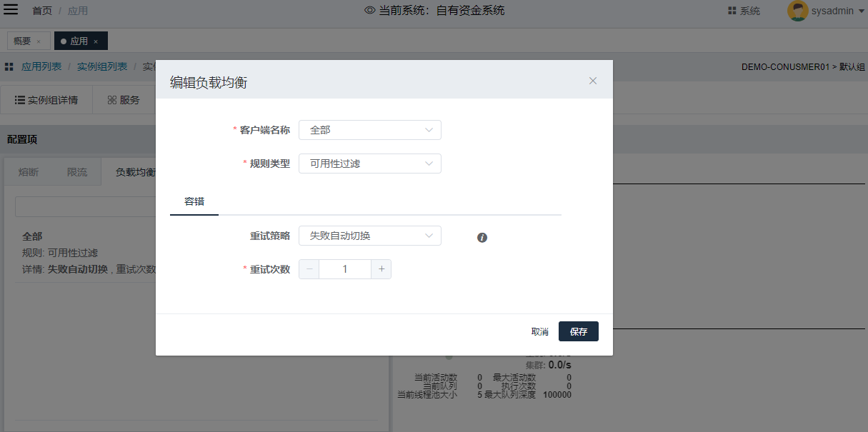The height and width of the screenshot is (432, 868).
Task: Increase 重试次数 with plus button
Action: [381, 269]
